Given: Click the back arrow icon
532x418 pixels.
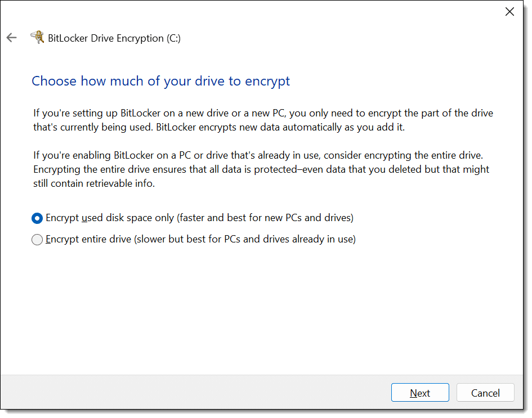Looking at the screenshot, I should (x=11, y=38).
